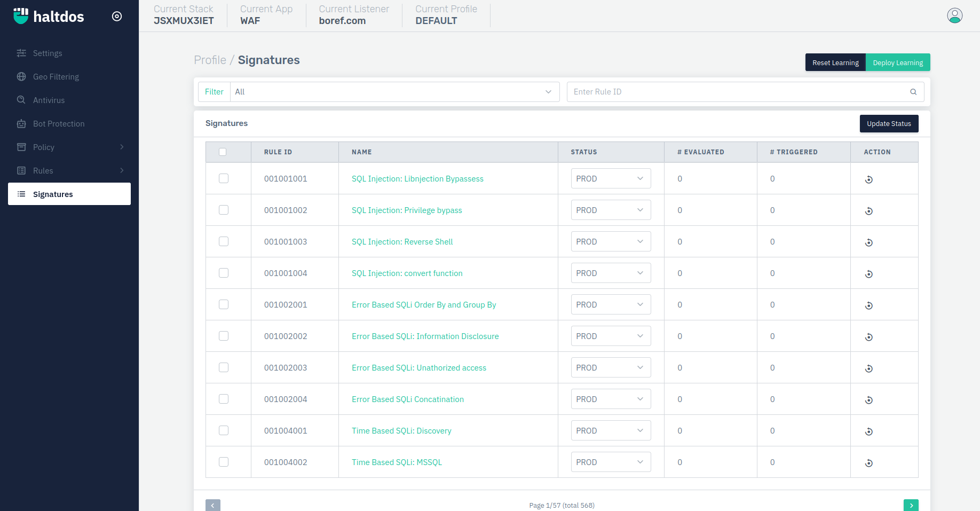Viewport: 980px width, 511px height.
Task: Check the box for rule 001001002
Action: [x=224, y=210]
